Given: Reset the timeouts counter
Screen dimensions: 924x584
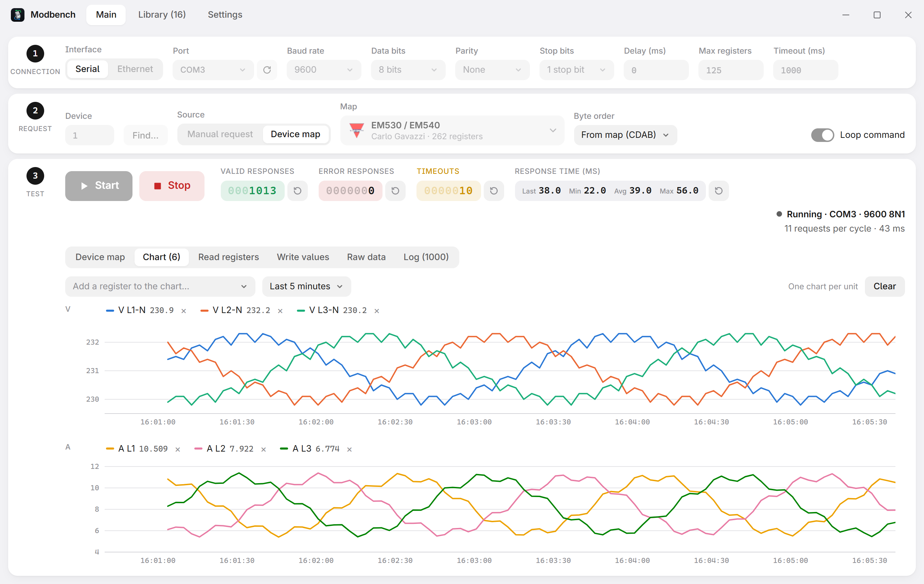Looking at the screenshot, I should 494,190.
